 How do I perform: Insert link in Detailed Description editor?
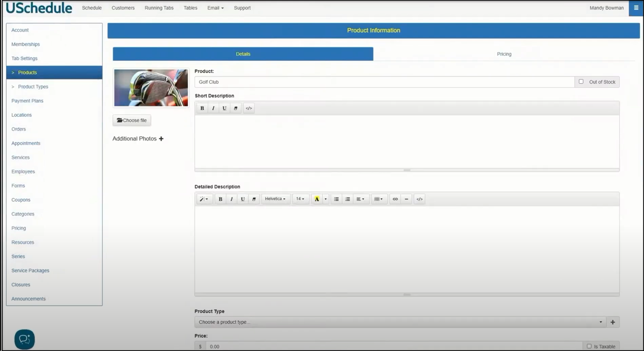(x=395, y=199)
